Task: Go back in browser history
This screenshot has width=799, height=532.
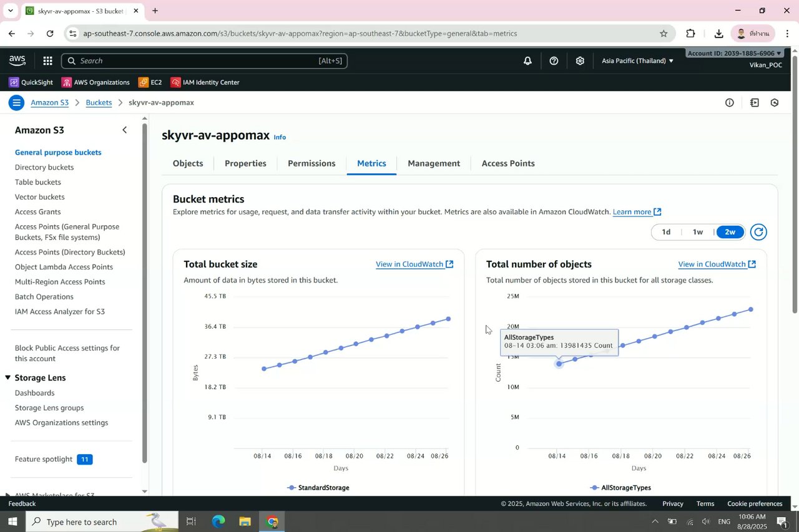Action: coord(12,34)
